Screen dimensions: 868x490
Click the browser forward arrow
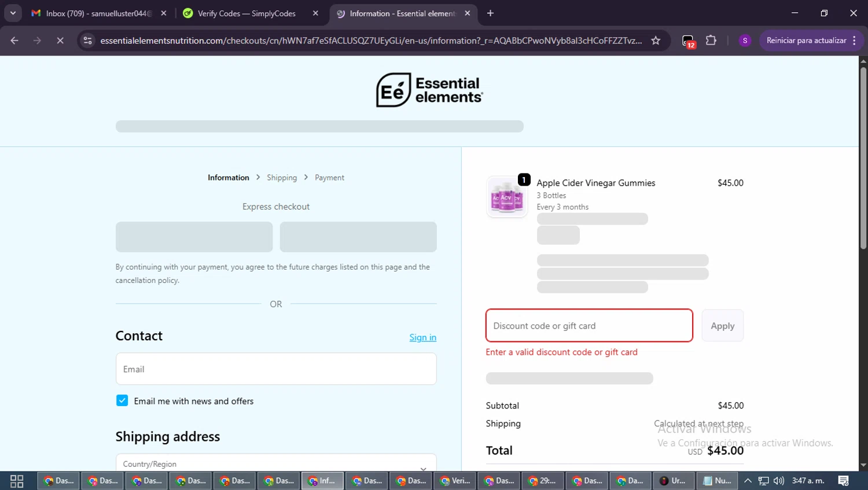pyautogui.click(x=37, y=40)
